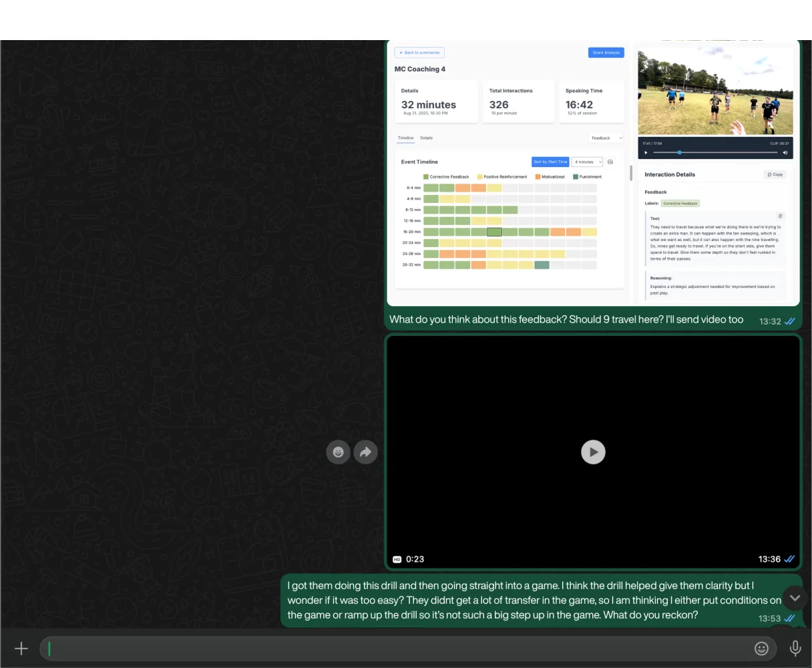
Task: Click the Positive Reinforcement legend swatch
Action: coord(479,177)
